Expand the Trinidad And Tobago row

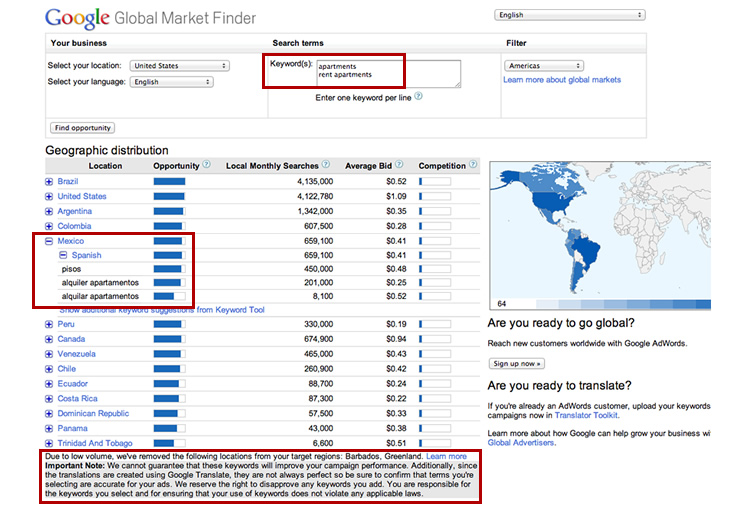click(x=49, y=444)
